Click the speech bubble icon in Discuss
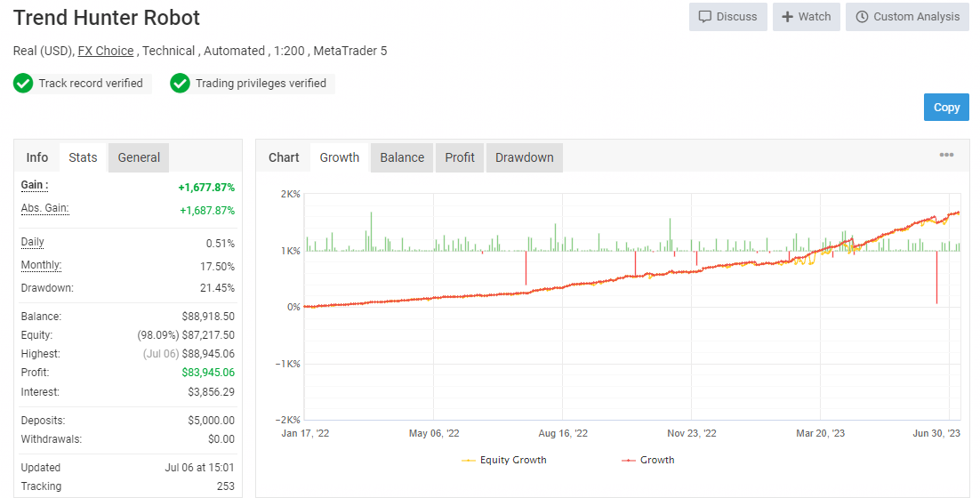Screen dimensions: 980x498 click(x=705, y=17)
